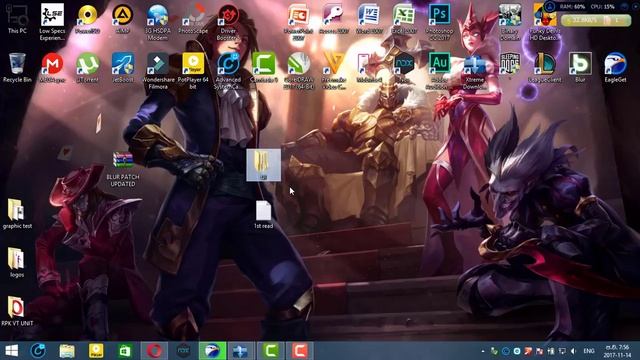Open the Recycle Bin
The image size is (640, 360).
17,68
